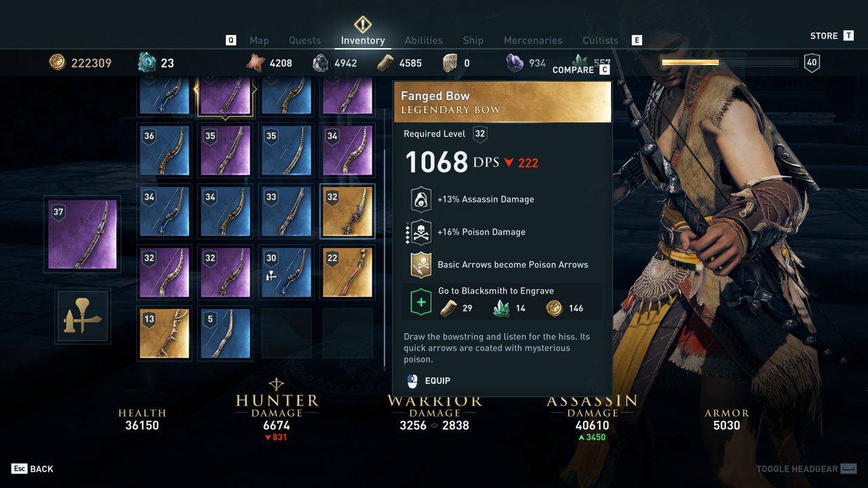
Task: Select the level 5 blue bow
Action: (x=225, y=333)
